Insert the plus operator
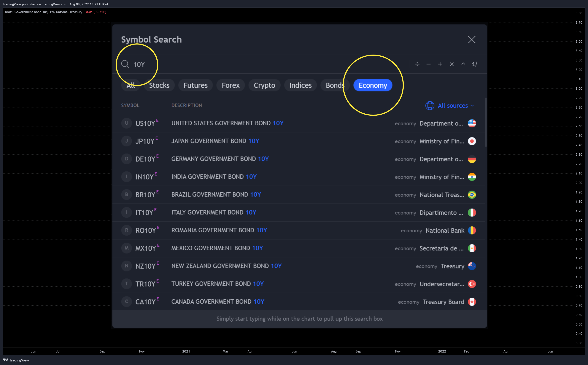Screen dimensions: 588x365 [x=440, y=64]
